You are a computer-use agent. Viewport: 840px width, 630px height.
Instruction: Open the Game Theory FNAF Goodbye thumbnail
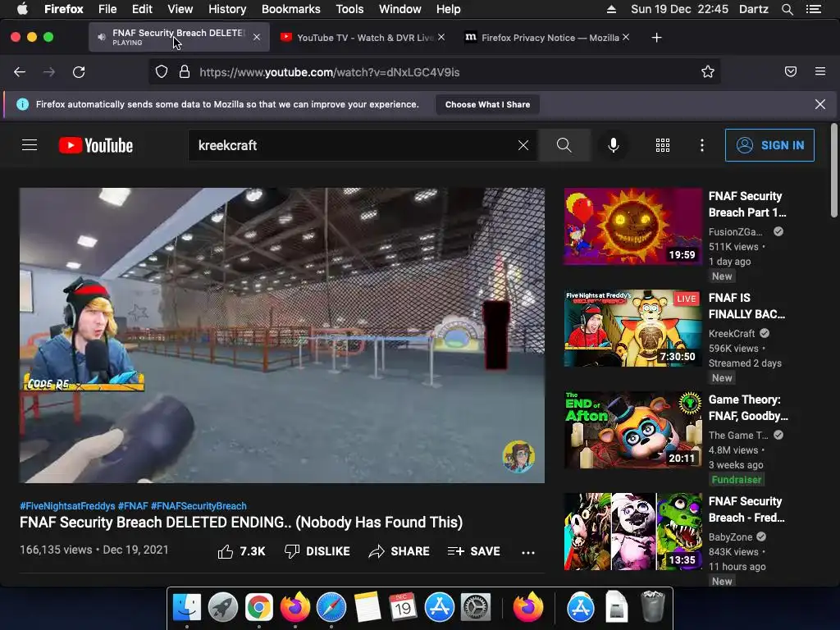tap(632, 430)
